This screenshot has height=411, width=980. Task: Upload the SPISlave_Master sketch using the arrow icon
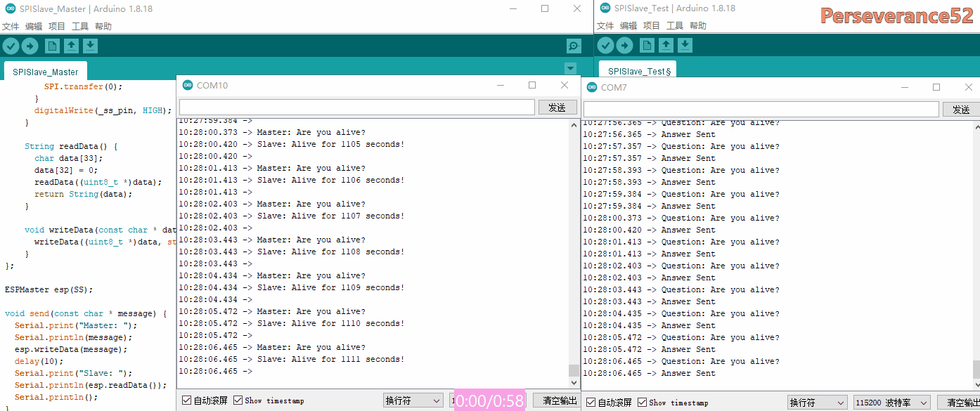click(30, 45)
